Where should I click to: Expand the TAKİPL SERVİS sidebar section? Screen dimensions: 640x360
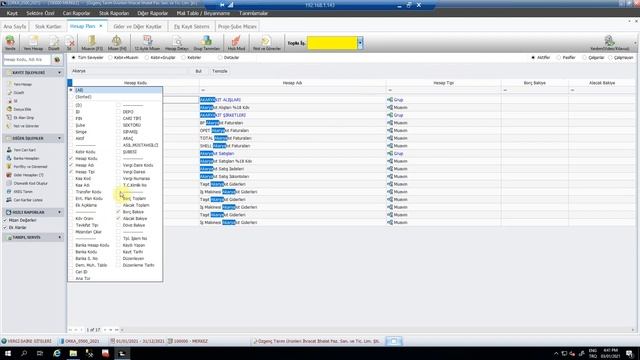[x=60, y=237]
